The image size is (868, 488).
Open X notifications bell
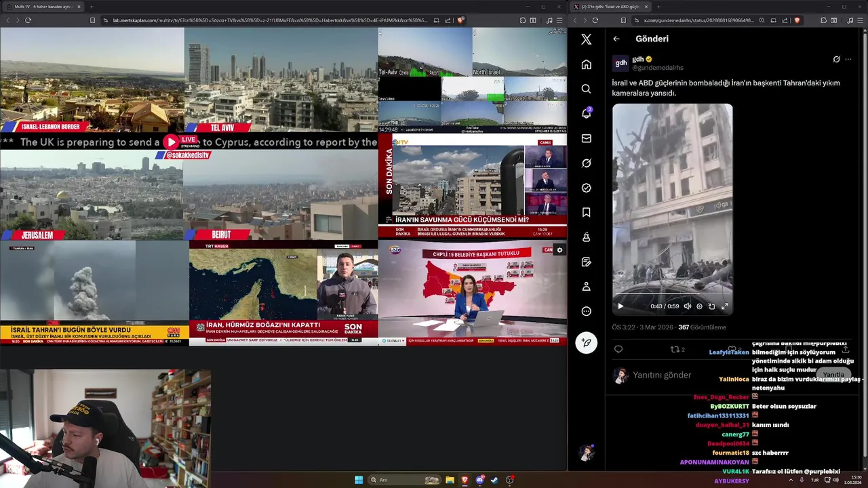click(x=586, y=113)
